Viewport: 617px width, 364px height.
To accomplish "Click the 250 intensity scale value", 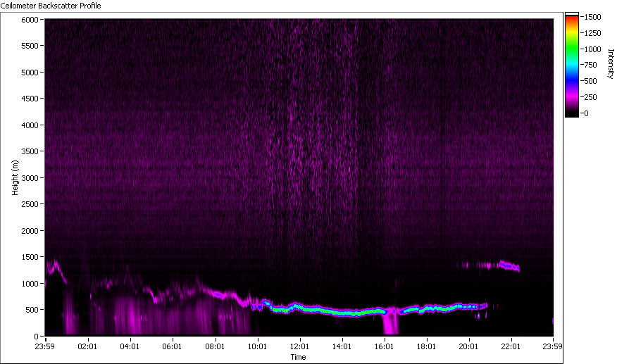I will coord(591,97).
